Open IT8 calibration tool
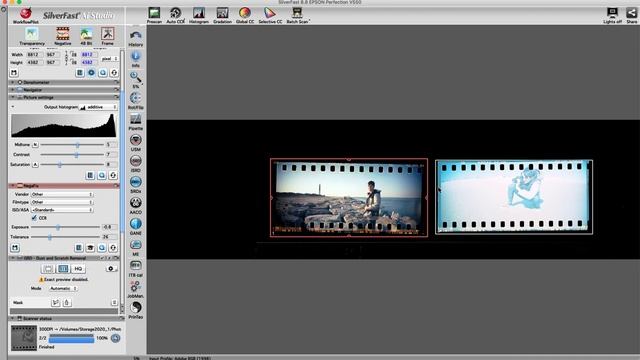 (x=136, y=268)
